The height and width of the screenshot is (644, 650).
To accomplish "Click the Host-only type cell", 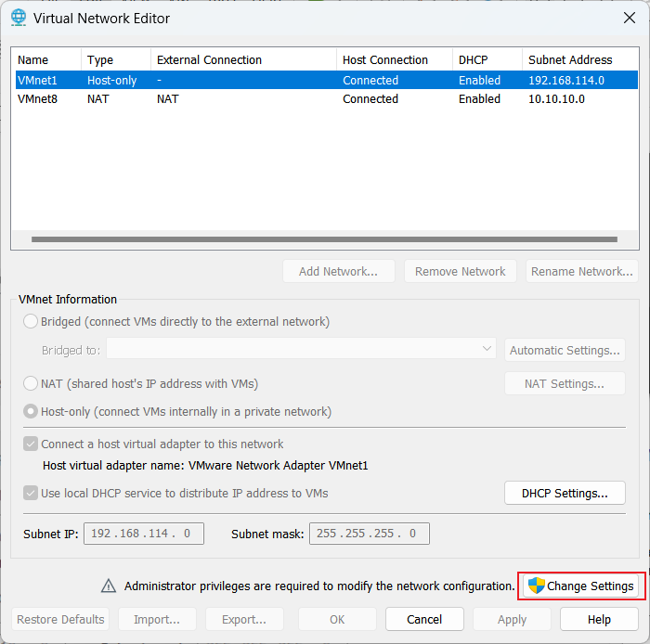I will (x=112, y=80).
